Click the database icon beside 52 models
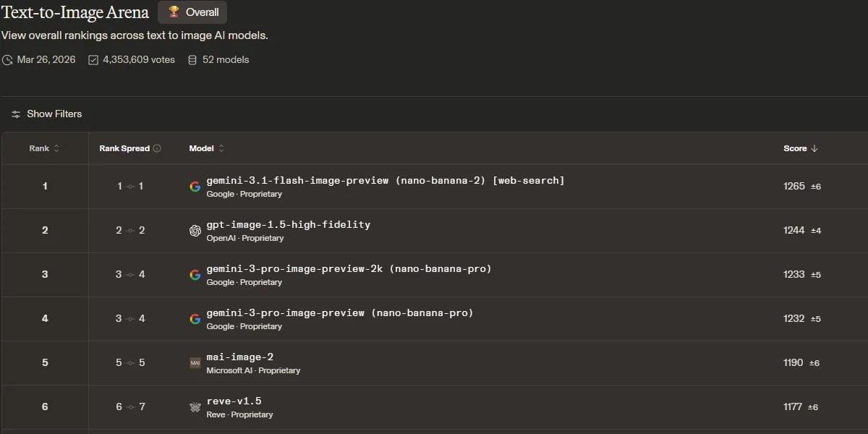This screenshot has width=868, height=434. (x=192, y=59)
